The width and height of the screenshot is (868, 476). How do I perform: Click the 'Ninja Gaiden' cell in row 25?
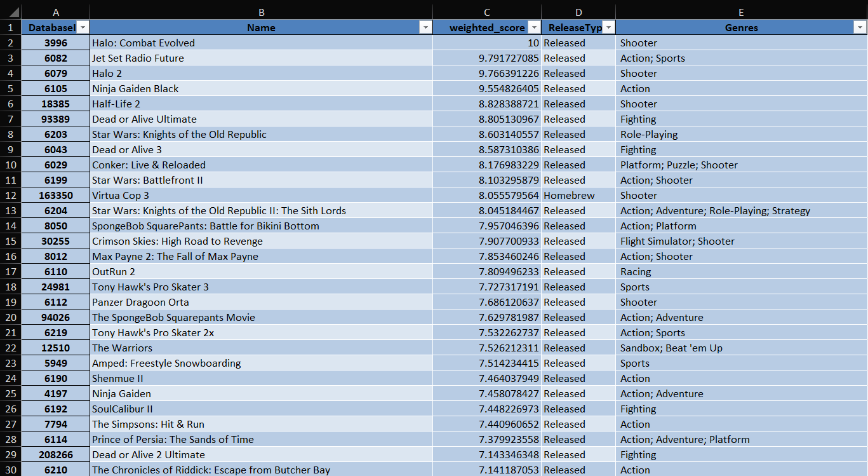(262, 393)
